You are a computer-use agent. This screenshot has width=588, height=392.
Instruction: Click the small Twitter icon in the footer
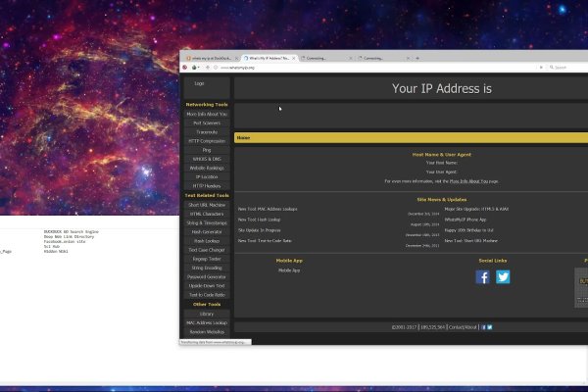pyautogui.click(x=489, y=327)
